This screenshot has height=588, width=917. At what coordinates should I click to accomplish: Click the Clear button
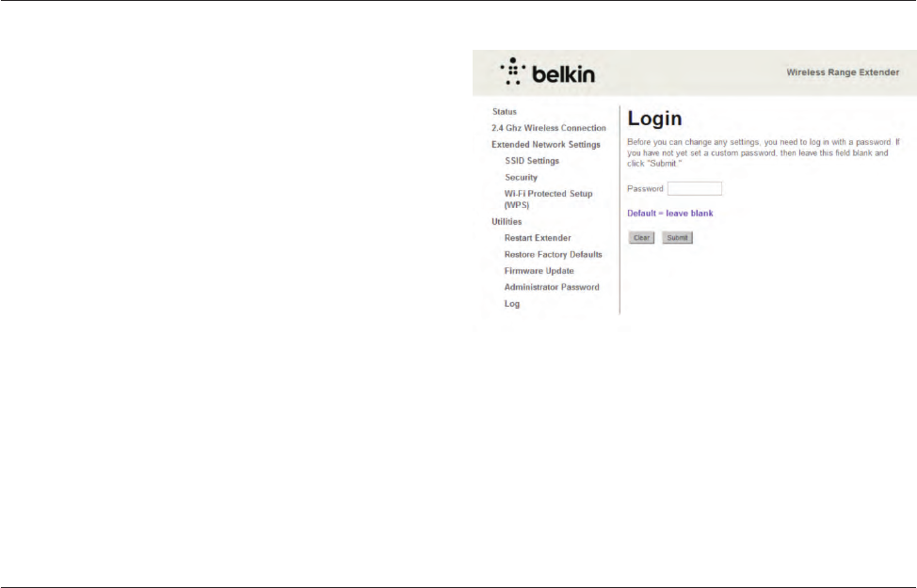point(641,237)
